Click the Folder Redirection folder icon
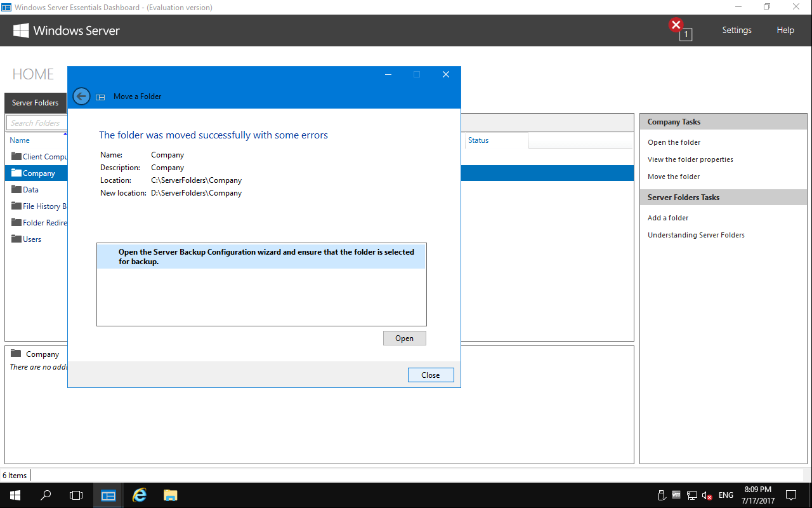 (16, 222)
